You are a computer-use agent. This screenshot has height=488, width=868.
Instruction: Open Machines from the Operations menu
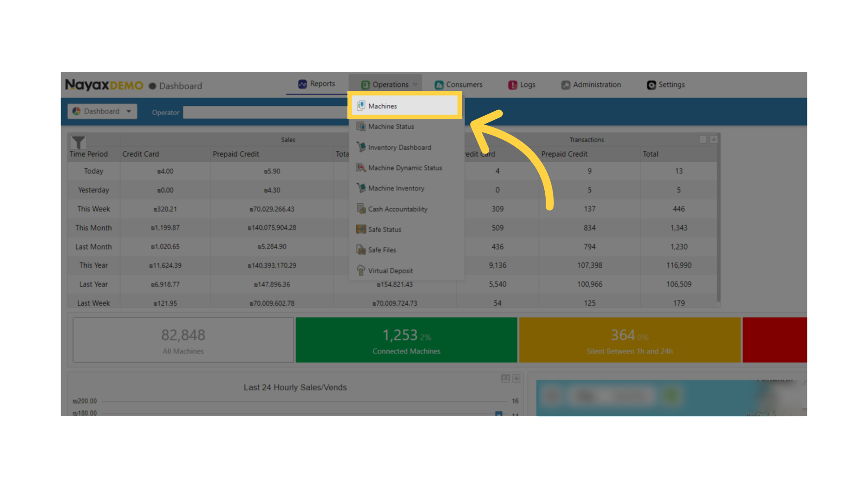click(405, 106)
